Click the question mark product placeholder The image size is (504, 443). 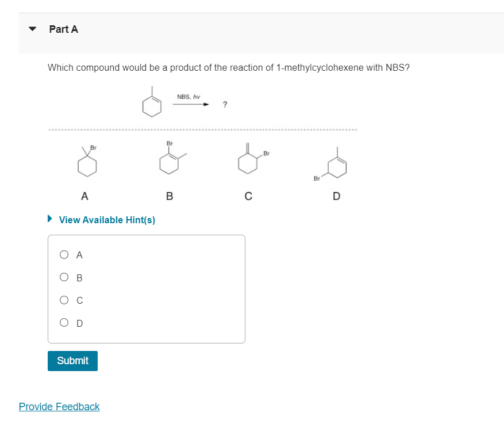[x=225, y=104]
